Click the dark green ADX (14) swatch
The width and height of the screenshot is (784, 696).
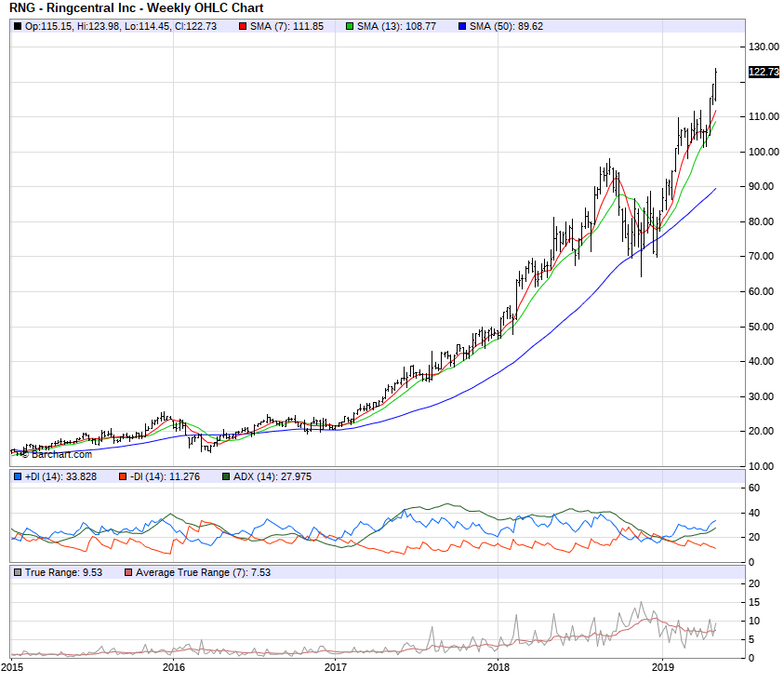click(x=227, y=476)
